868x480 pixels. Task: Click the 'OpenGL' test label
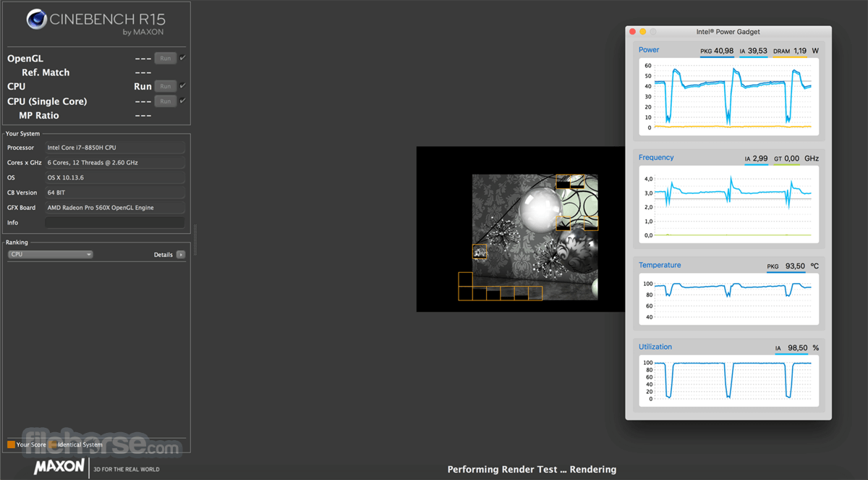coord(25,59)
